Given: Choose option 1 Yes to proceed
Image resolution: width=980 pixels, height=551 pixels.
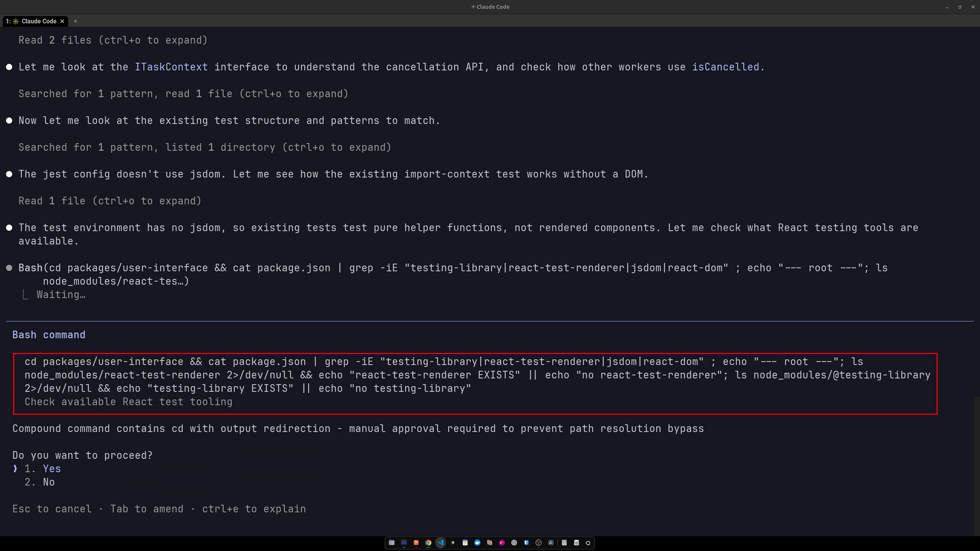Looking at the screenshot, I should [x=43, y=469].
